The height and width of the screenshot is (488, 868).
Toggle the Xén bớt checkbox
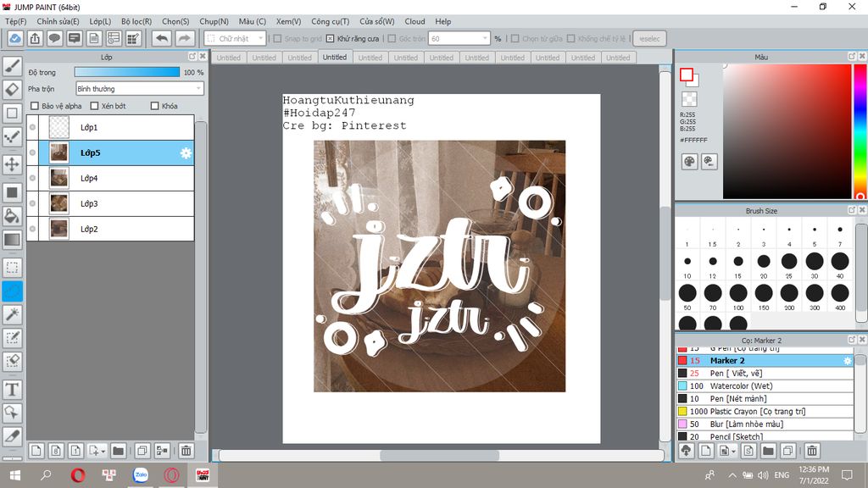click(95, 106)
